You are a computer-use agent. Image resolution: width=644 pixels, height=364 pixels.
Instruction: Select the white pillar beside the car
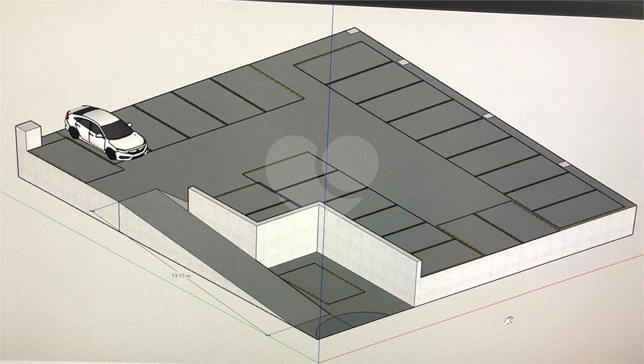tap(29, 136)
